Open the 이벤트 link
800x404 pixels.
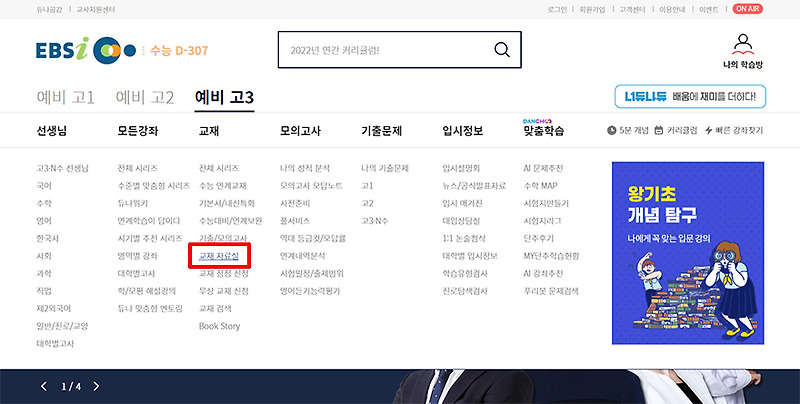709,10
